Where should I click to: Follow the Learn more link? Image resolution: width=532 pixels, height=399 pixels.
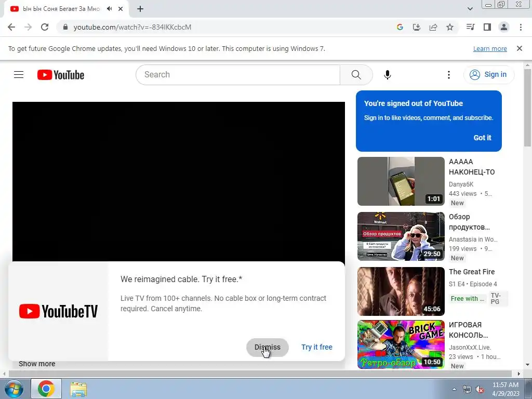[490, 48]
